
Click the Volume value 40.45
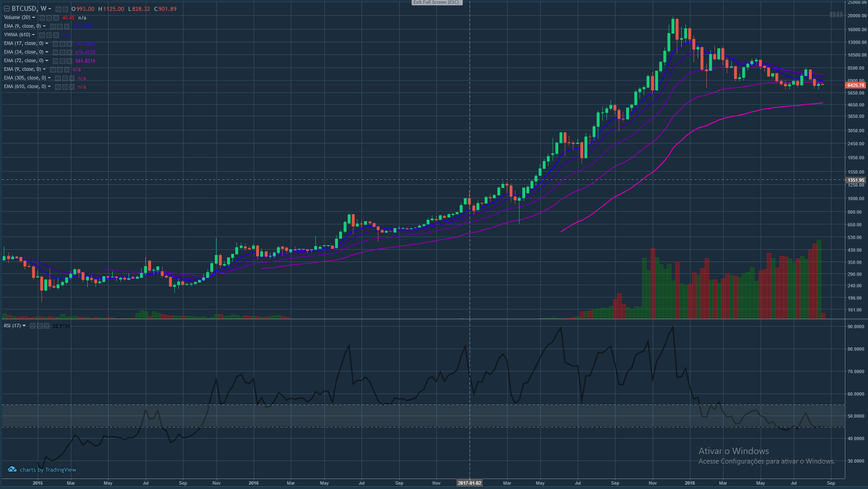(x=68, y=18)
